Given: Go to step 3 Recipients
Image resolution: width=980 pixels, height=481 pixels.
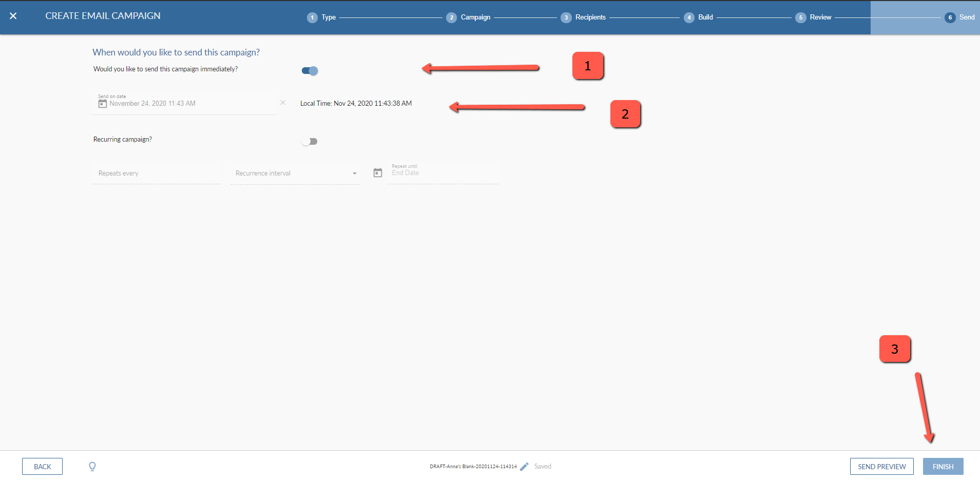Looking at the screenshot, I should coord(583,17).
